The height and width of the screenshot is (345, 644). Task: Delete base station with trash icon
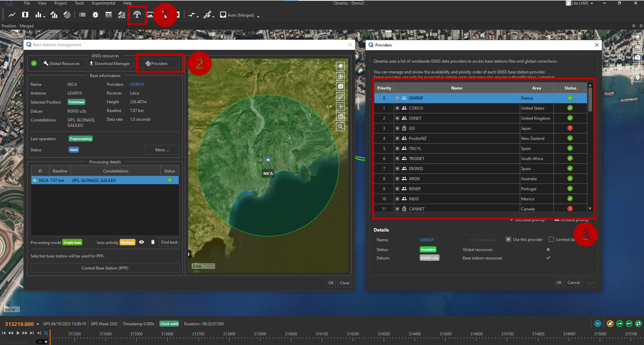point(153,243)
